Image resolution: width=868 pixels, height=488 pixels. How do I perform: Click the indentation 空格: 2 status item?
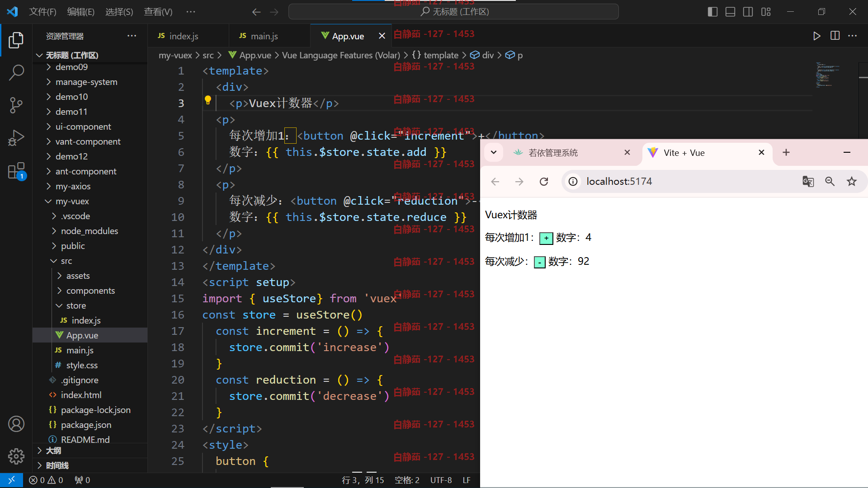point(407,480)
